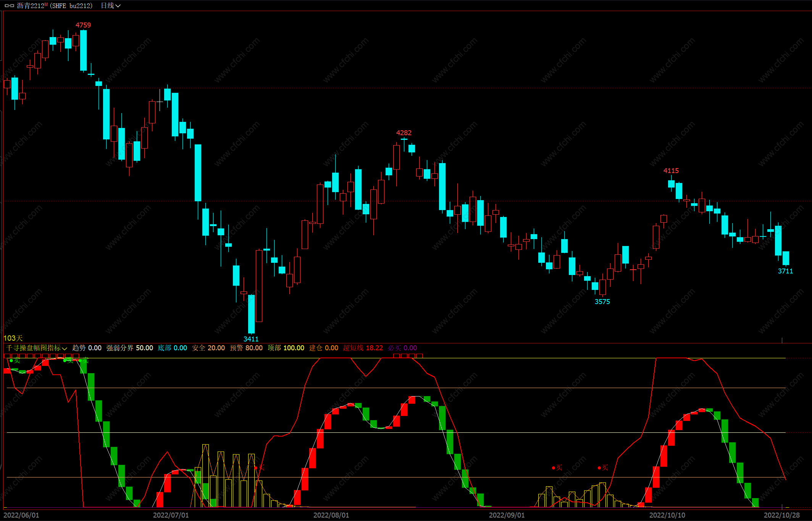
Task: Click the 3411 low price marker
Action: pos(251,339)
